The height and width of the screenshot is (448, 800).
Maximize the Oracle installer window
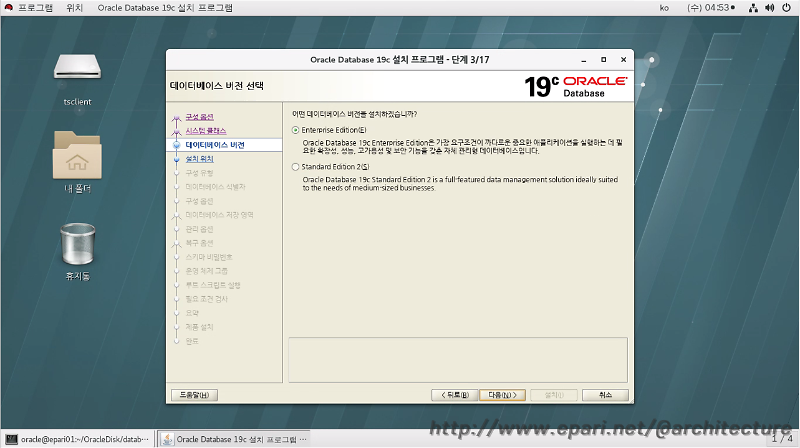604,60
